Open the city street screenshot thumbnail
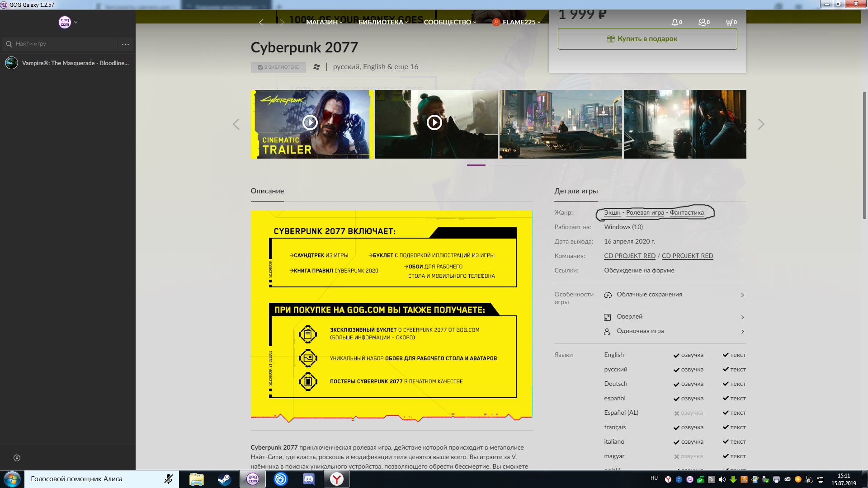 pos(561,124)
